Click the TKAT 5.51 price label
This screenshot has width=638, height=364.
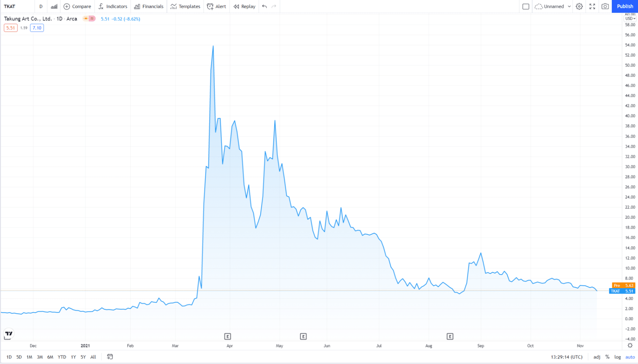(x=622, y=291)
